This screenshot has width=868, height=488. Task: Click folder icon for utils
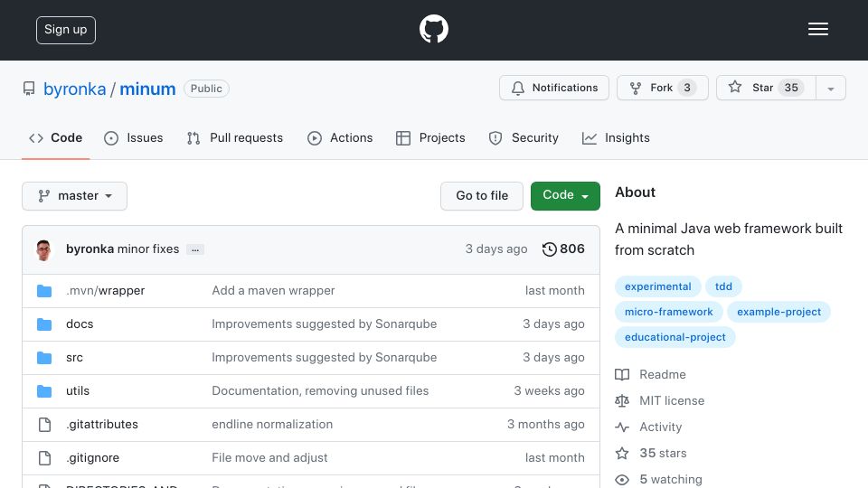point(44,391)
